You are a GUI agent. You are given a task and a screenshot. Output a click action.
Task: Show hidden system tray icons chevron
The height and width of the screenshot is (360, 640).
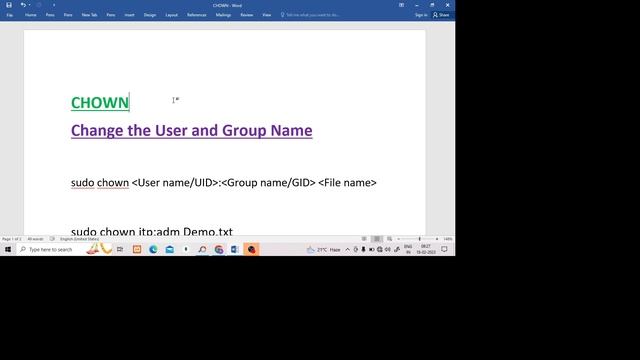[x=347, y=249]
